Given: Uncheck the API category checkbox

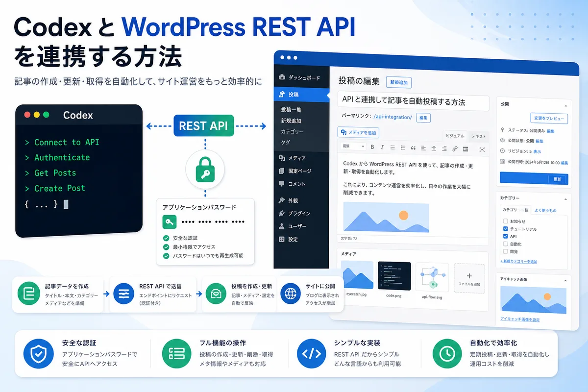Looking at the screenshot, I should (x=505, y=237).
